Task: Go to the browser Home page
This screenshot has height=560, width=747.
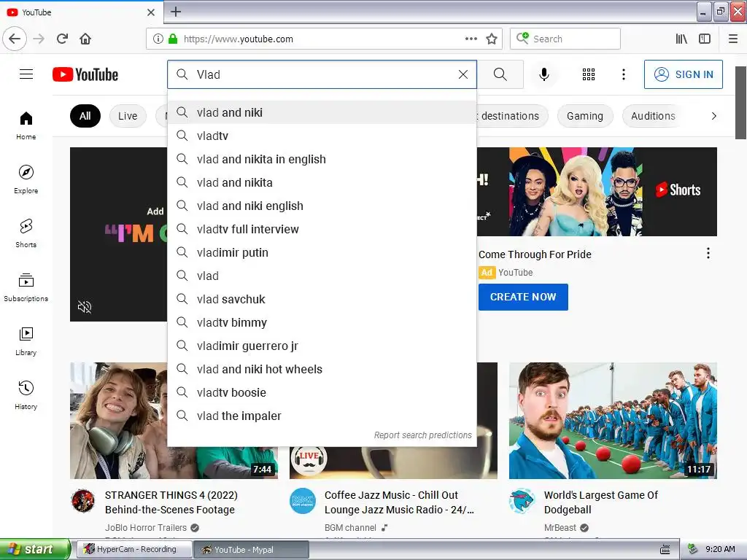Action: (x=85, y=39)
